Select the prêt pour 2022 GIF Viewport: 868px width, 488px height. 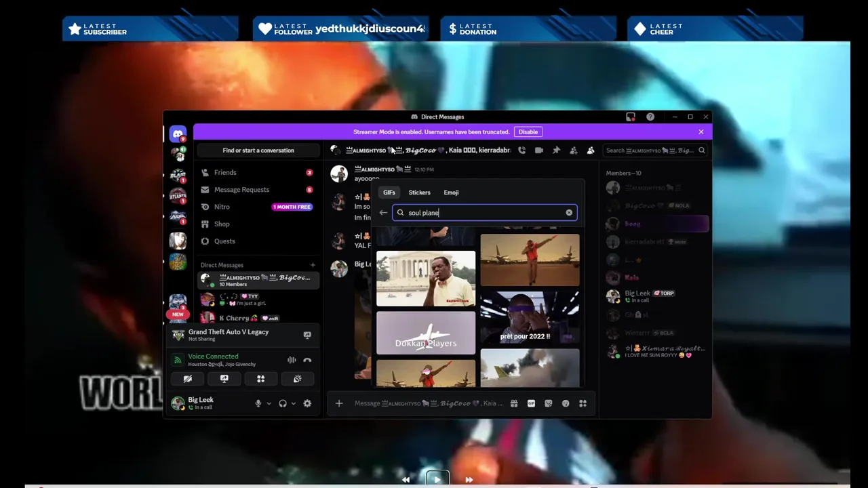[530, 318]
